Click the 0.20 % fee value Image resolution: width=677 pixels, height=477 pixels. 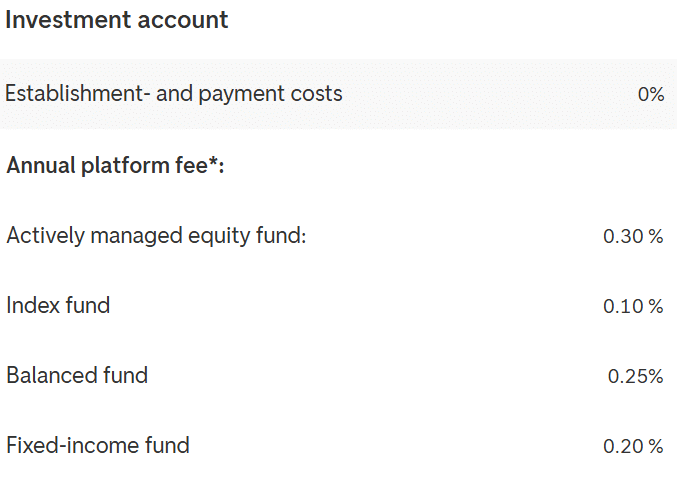pos(633,447)
